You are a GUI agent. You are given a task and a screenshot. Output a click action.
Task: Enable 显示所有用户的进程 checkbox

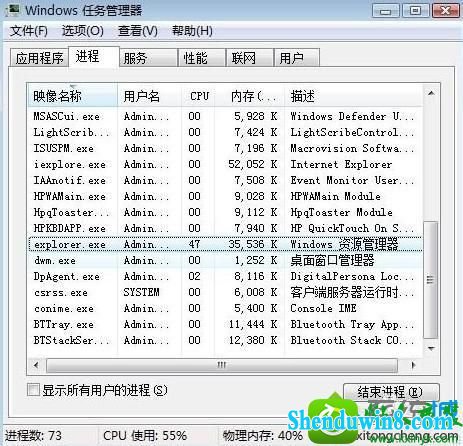coord(33,390)
